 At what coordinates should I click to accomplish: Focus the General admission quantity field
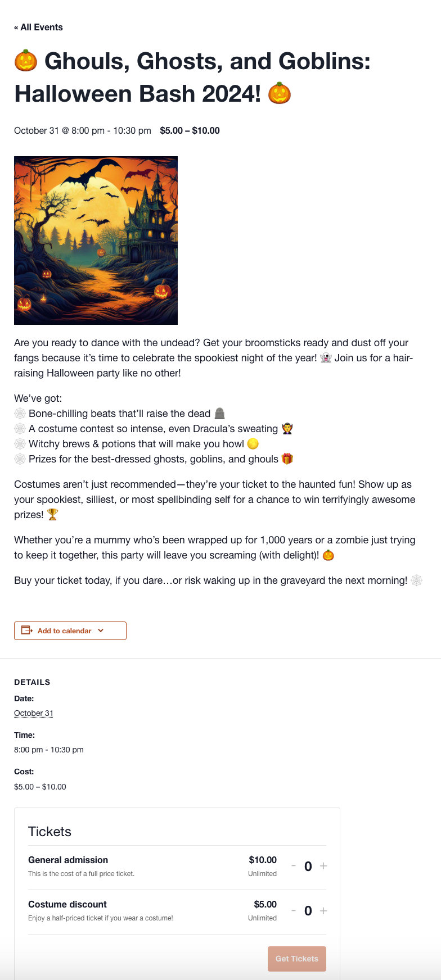[x=308, y=866]
